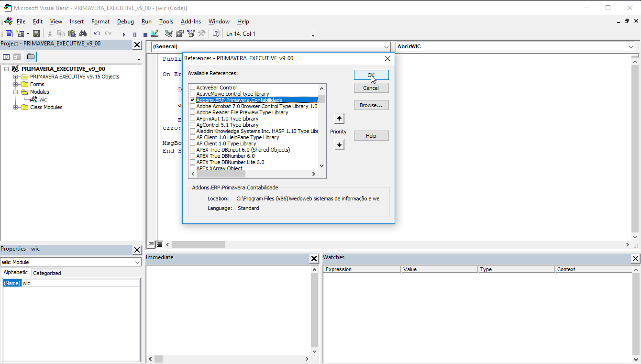The image size is (641, 364).
Task: Open the Object Browser toolbar icon
Action: point(191,33)
